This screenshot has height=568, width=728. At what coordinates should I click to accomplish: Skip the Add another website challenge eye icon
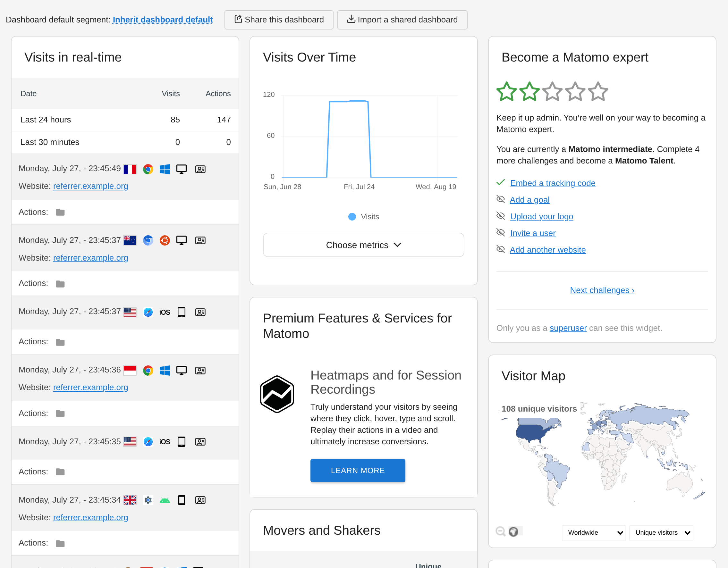tap(500, 249)
